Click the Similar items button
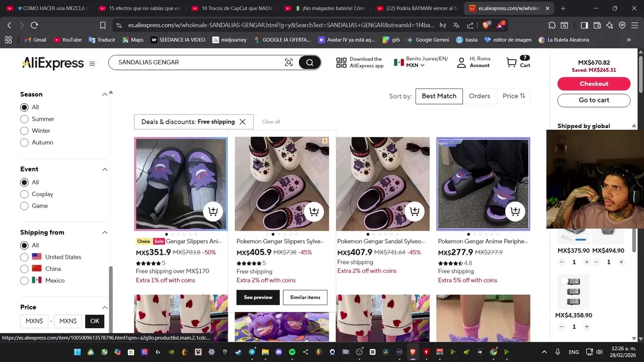This screenshot has height=362, width=644. (305, 297)
